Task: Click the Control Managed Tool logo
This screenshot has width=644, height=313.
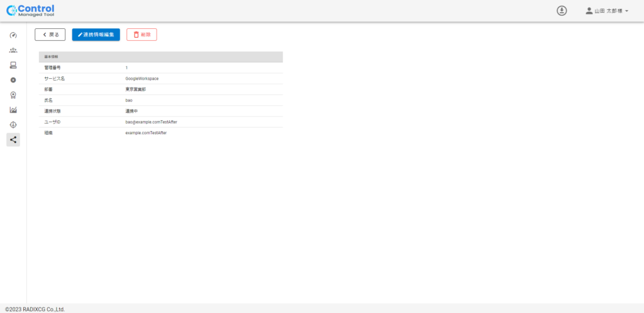Action: pyautogui.click(x=30, y=10)
